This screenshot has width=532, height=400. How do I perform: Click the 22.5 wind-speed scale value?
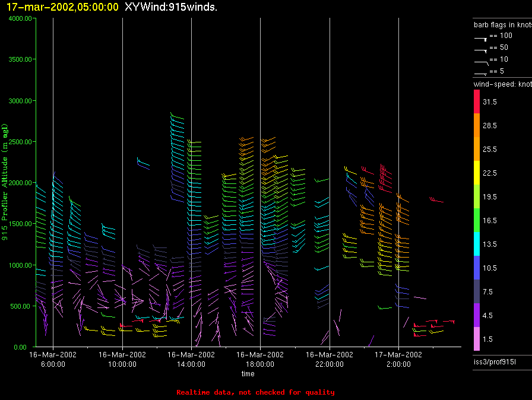pyautogui.click(x=490, y=173)
